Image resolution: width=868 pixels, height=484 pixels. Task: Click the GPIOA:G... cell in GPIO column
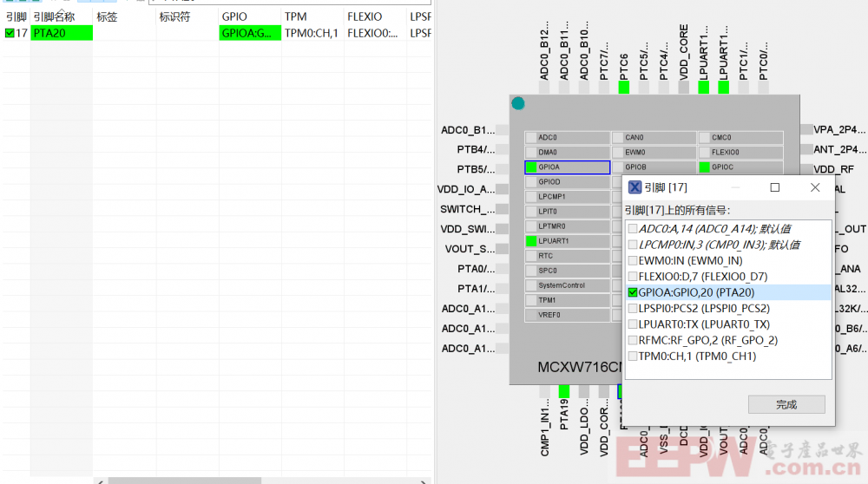click(x=250, y=33)
